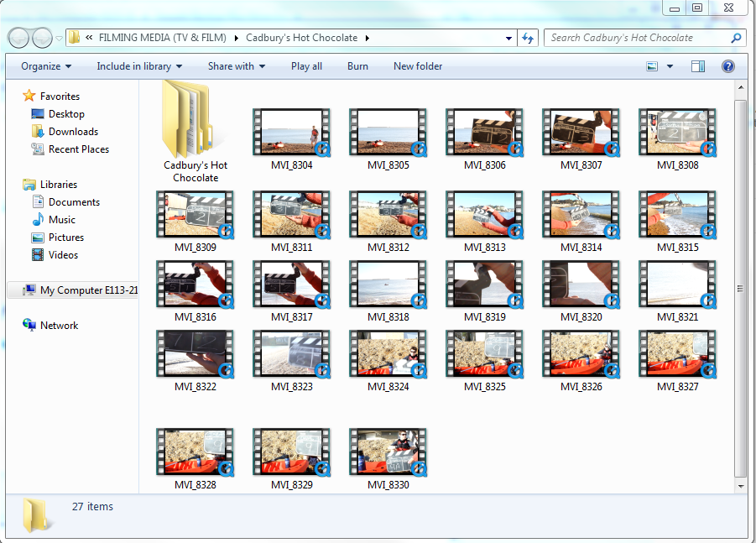Select video file MVI_8323
This screenshot has width=756, height=543.
291,361
